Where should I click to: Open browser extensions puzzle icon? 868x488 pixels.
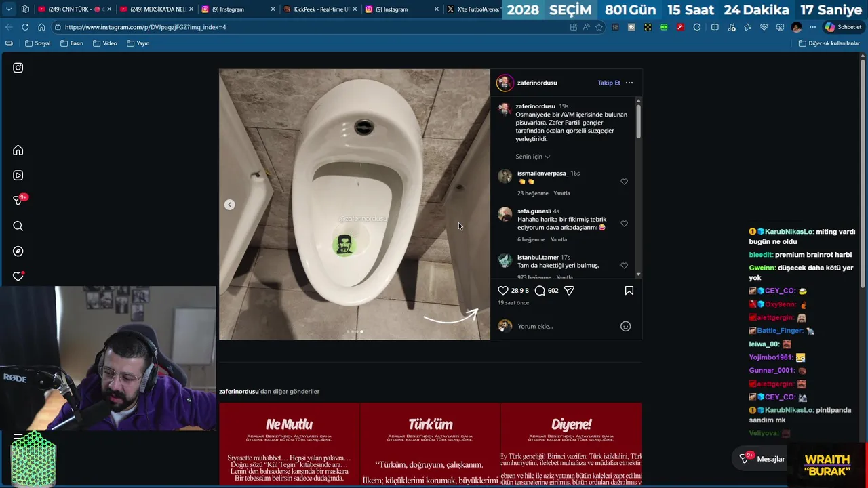coord(696,27)
